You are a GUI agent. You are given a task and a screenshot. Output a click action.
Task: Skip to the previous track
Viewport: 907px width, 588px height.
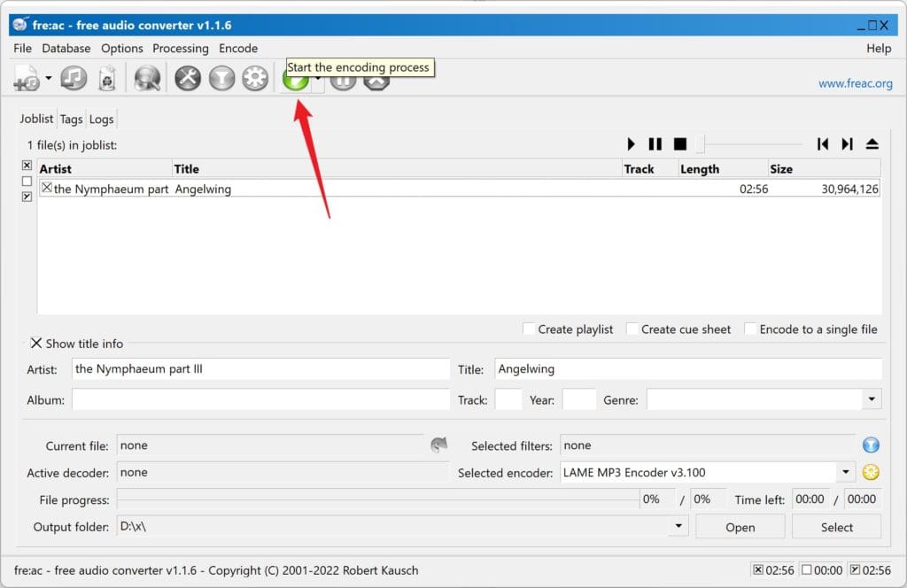pyautogui.click(x=823, y=144)
